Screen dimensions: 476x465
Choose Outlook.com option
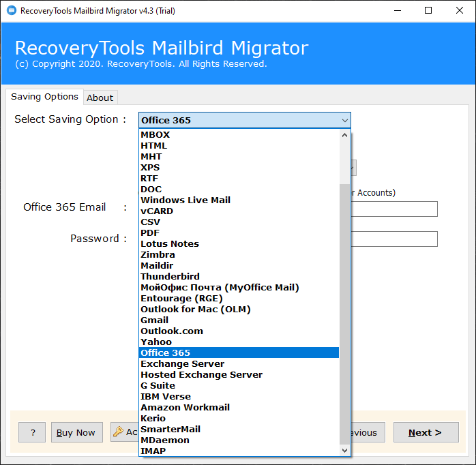[x=239, y=331]
